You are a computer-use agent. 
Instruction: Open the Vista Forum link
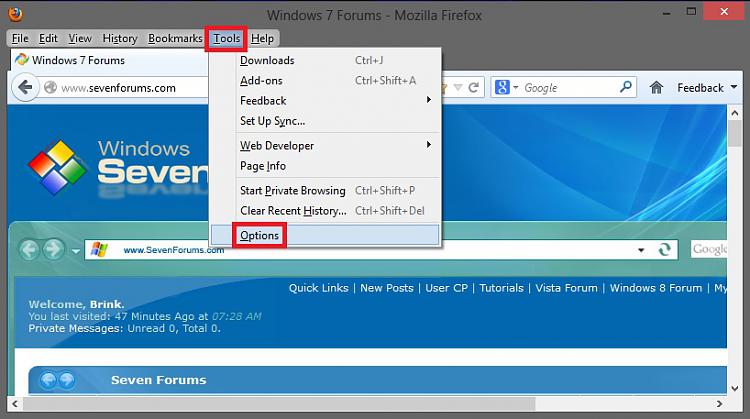566,288
